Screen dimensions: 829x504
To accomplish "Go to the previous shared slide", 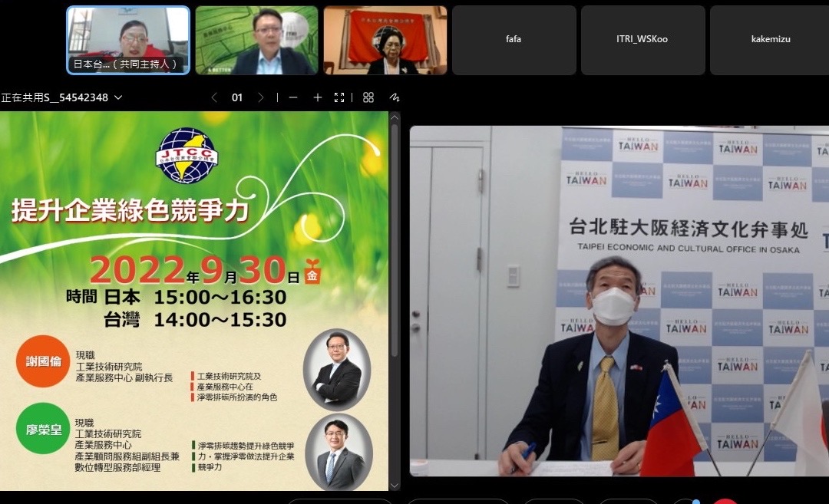I will pyautogui.click(x=214, y=97).
